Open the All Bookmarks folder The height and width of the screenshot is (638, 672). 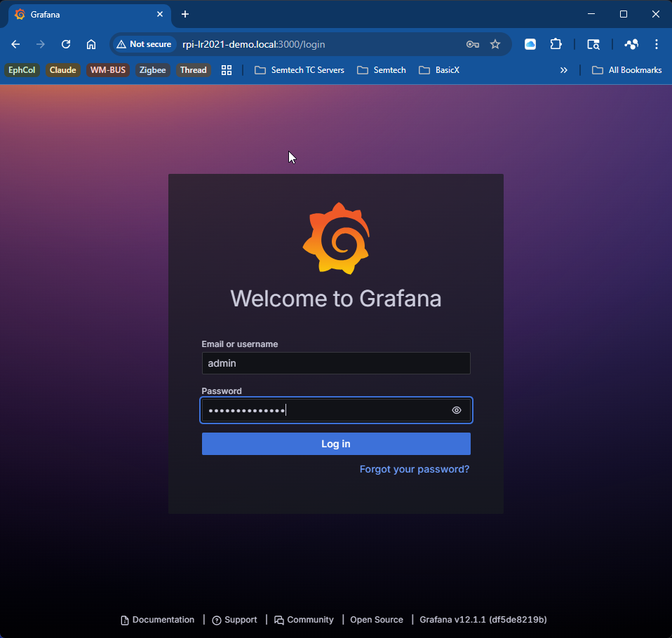tap(626, 70)
